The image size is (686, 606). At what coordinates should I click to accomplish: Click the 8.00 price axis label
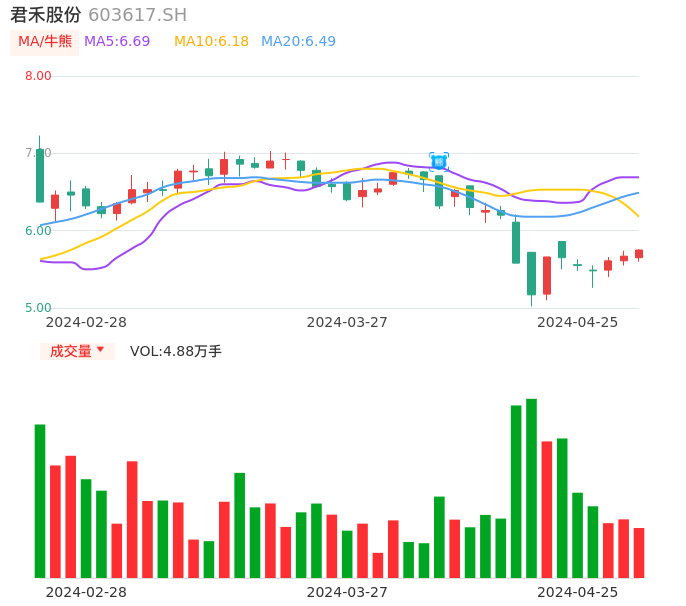pyautogui.click(x=38, y=76)
